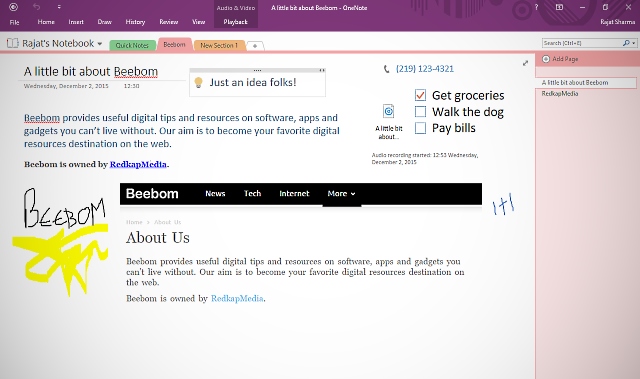The height and width of the screenshot is (379, 640).
Task: Click the yellow highlighter scribble
Action: (60, 259)
